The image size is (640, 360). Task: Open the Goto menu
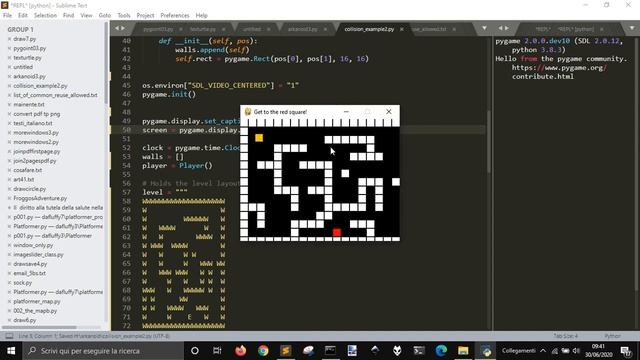(105, 15)
